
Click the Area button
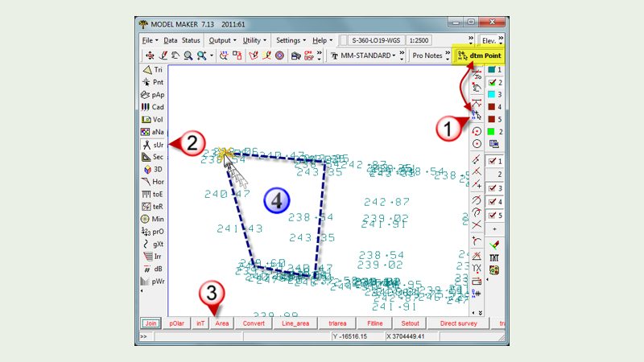[222, 323]
